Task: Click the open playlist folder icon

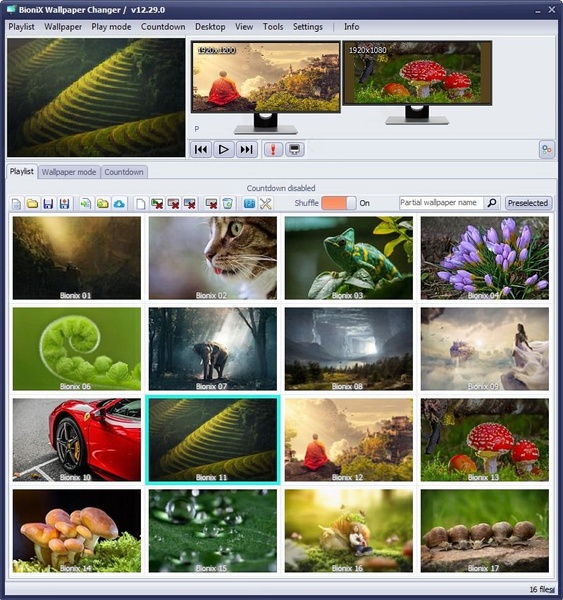Action: [32, 203]
